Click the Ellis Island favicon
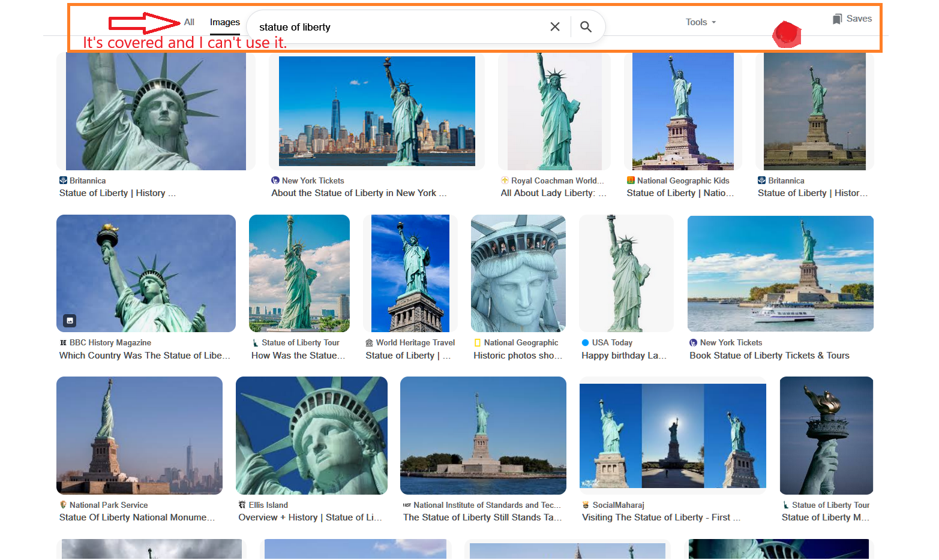 (242, 505)
